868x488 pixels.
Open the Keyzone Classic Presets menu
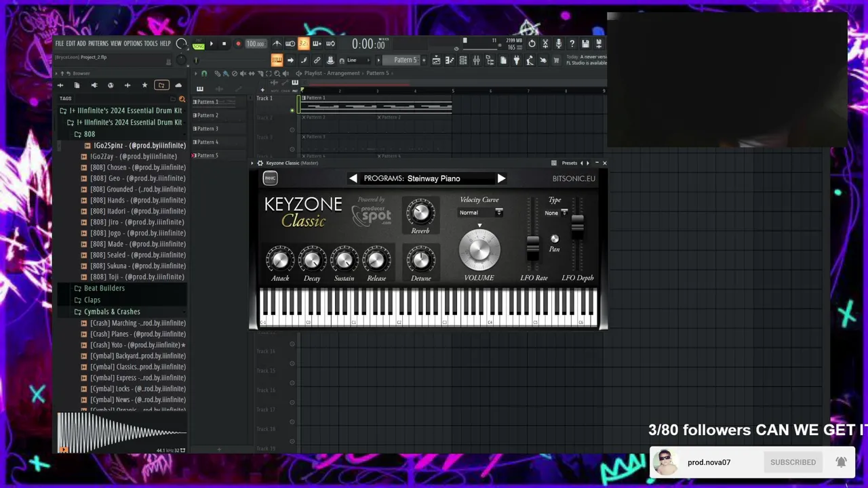(569, 163)
